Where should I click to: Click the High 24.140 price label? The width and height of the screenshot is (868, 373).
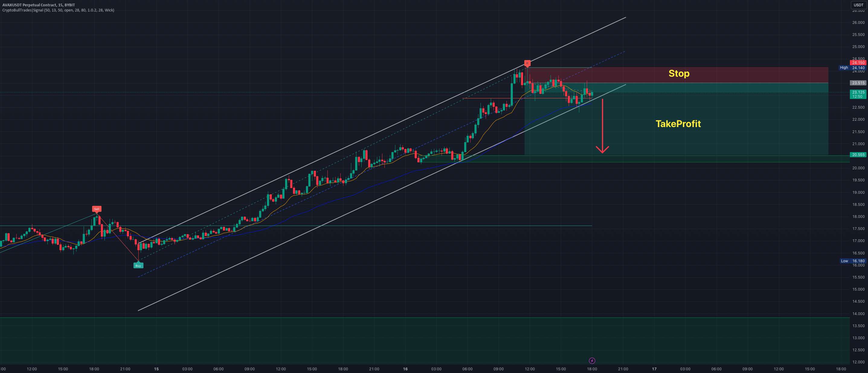pos(852,68)
